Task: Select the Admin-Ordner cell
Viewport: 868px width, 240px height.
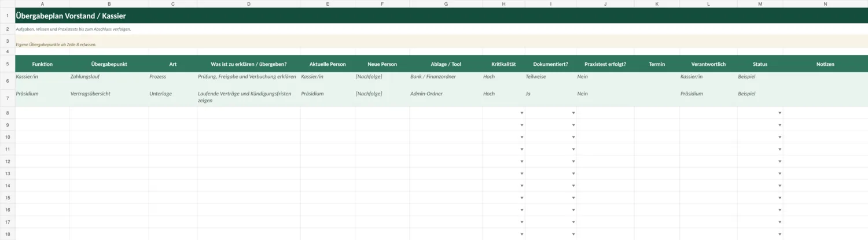Action: (446, 98)
